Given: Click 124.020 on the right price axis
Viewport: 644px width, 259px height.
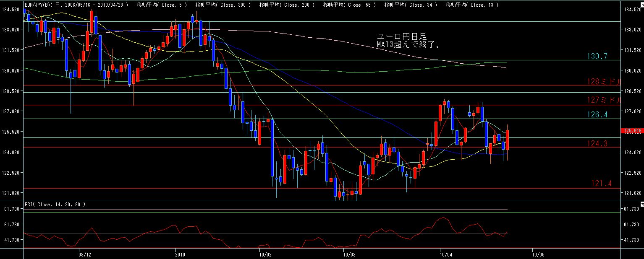Looking at the screenshot, I should [633, 153].
